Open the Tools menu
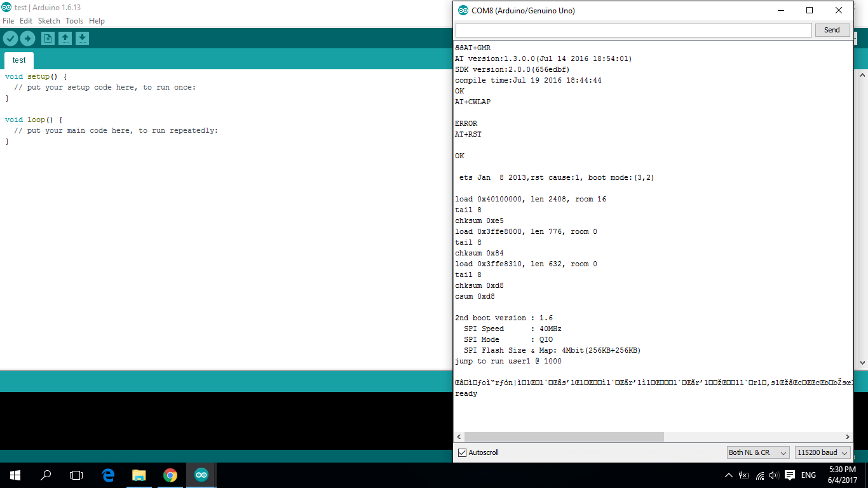The height and width of the screenshot is (488, 868). tap(74, 21)
